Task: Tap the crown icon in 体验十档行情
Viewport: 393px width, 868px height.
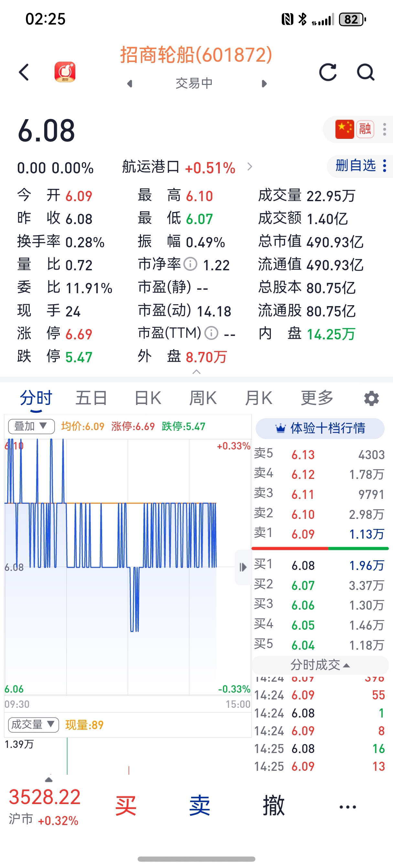Action: point(281,428)
